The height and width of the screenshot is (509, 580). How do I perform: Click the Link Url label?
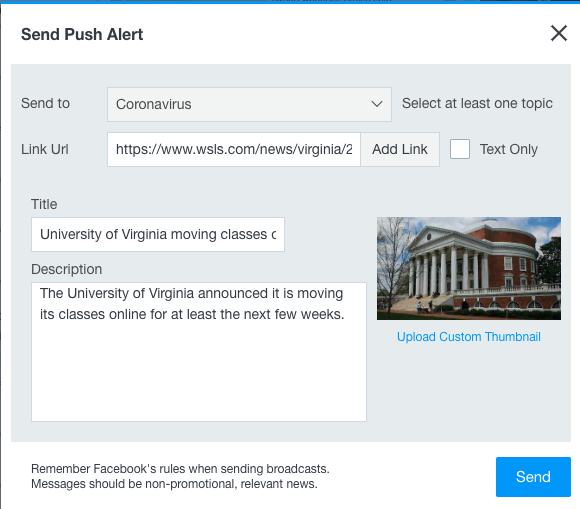[x=45, y=149]
